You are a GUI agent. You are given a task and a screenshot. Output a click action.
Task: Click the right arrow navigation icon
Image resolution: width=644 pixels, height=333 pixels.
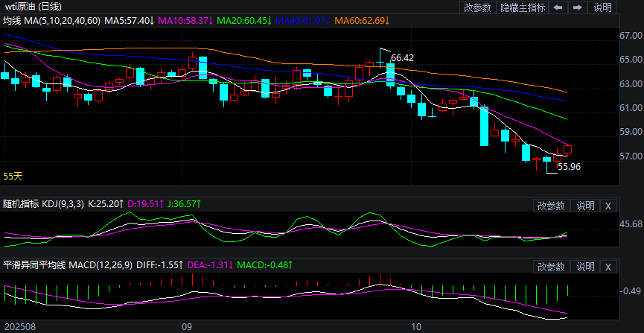click(x=576, y=8)
